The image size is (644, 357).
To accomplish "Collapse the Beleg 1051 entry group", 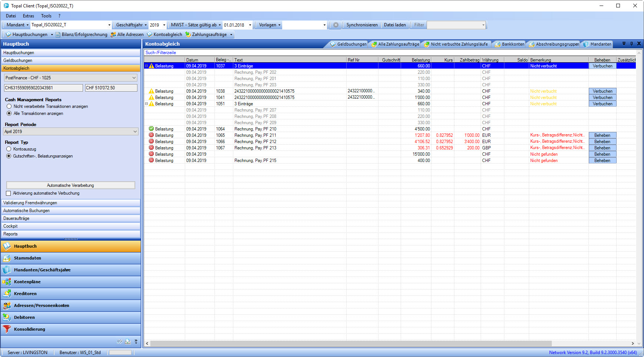I will pos(146,104).
